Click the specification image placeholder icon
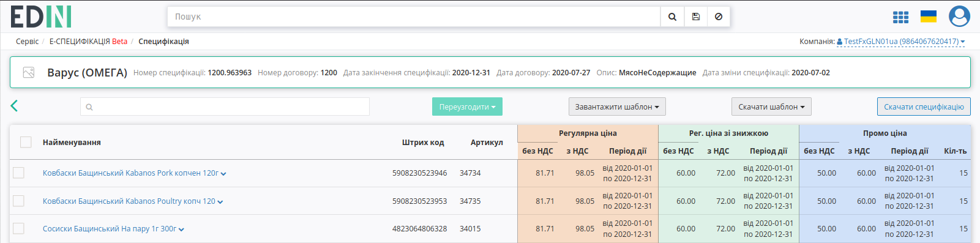Viewport: 980px width, 243px height. click(29, 72)
